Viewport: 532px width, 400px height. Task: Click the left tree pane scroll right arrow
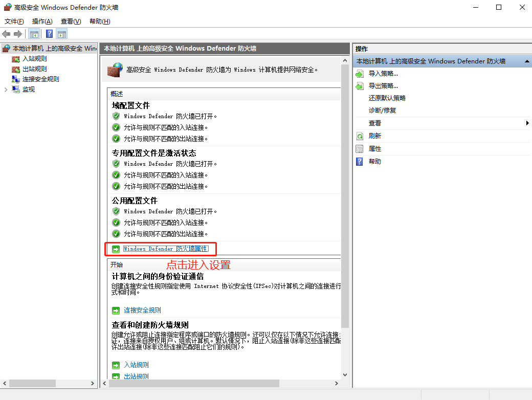point(92,383)
